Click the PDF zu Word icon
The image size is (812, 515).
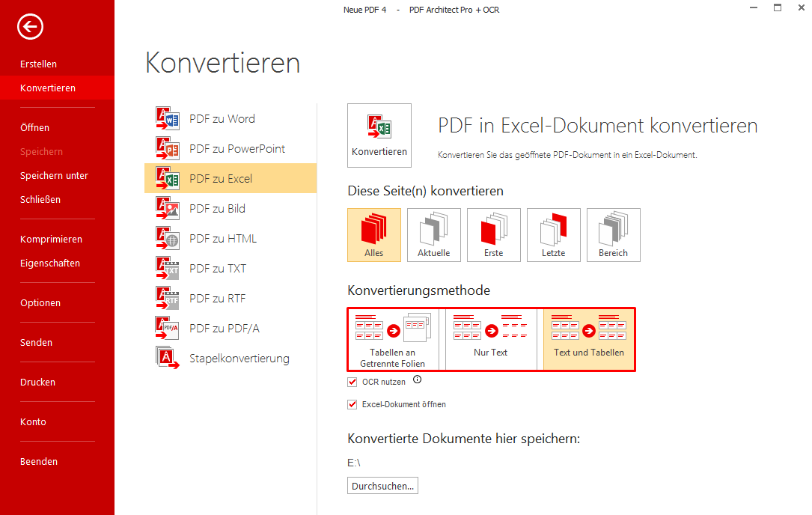pos(168,119)
